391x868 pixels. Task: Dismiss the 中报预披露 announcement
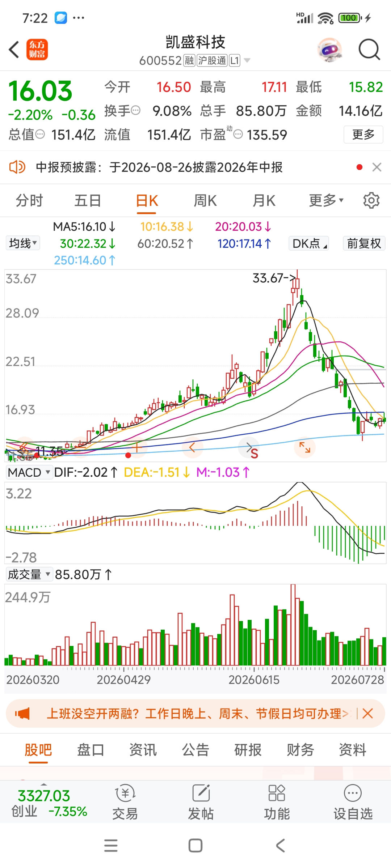coord(377,167)
